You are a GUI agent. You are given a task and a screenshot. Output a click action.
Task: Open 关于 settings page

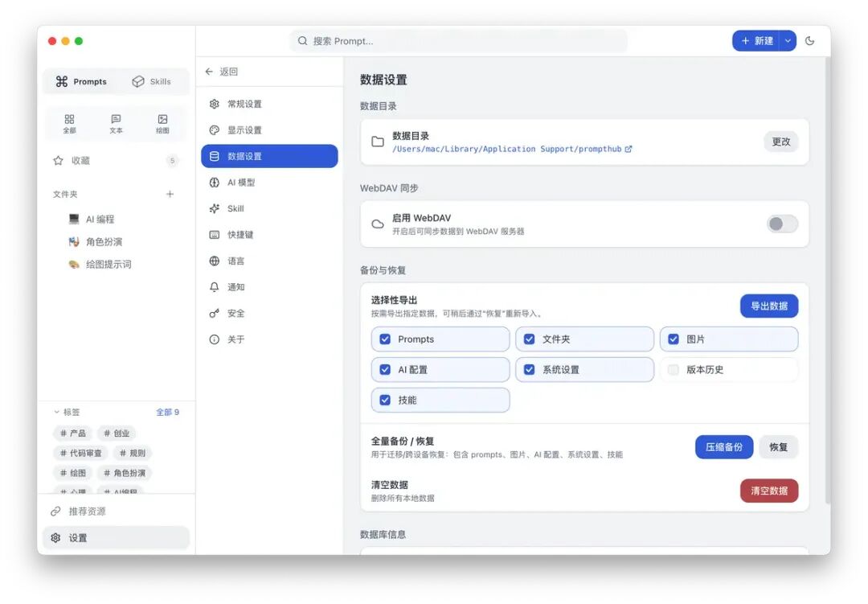pos(269,339)
